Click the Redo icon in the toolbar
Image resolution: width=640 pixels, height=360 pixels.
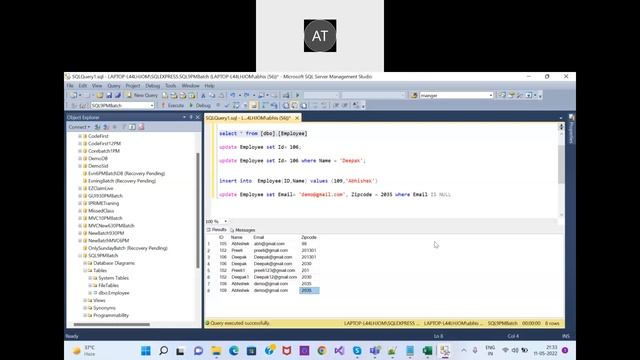247,95
